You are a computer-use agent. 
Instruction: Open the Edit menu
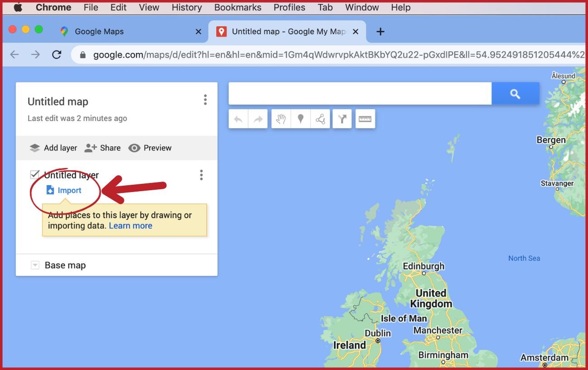point(119,7)
